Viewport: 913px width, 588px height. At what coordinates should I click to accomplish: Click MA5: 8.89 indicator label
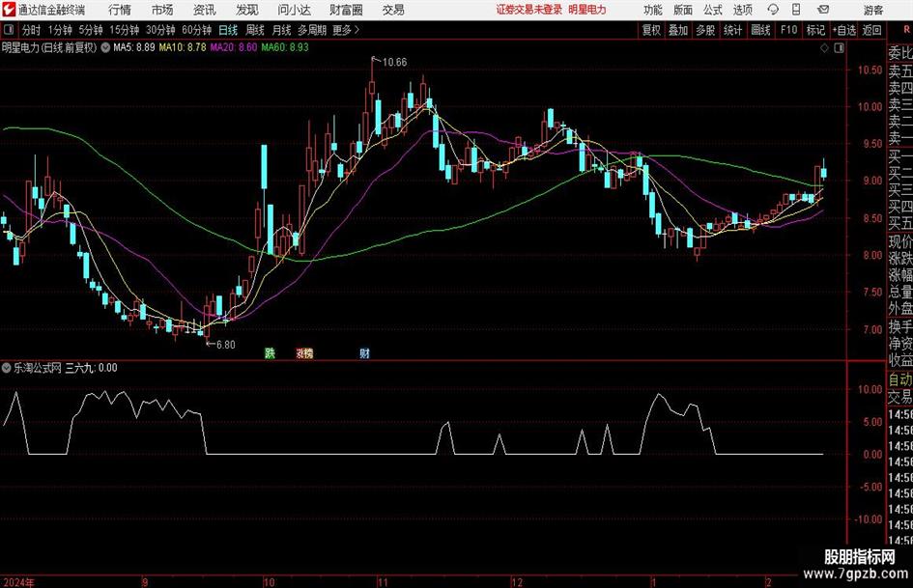[x=134, y=47]
